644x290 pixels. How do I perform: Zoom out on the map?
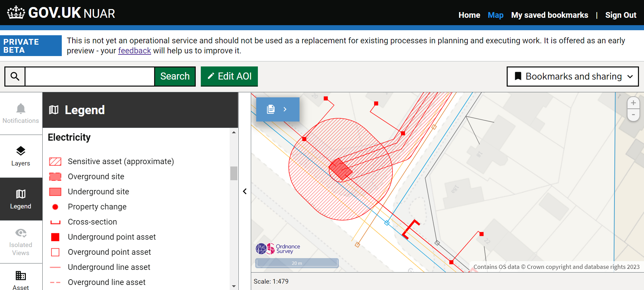(x=633, y=115)
